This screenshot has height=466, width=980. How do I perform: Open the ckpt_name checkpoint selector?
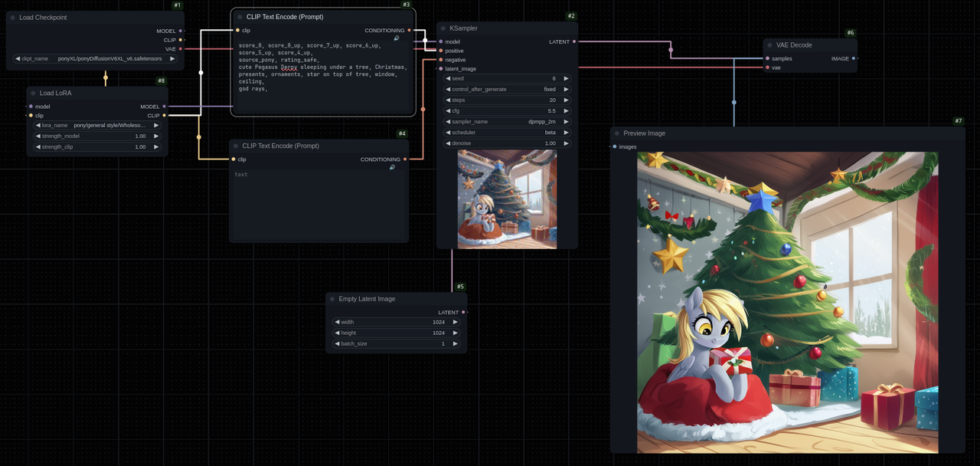[x=95, y=58]
